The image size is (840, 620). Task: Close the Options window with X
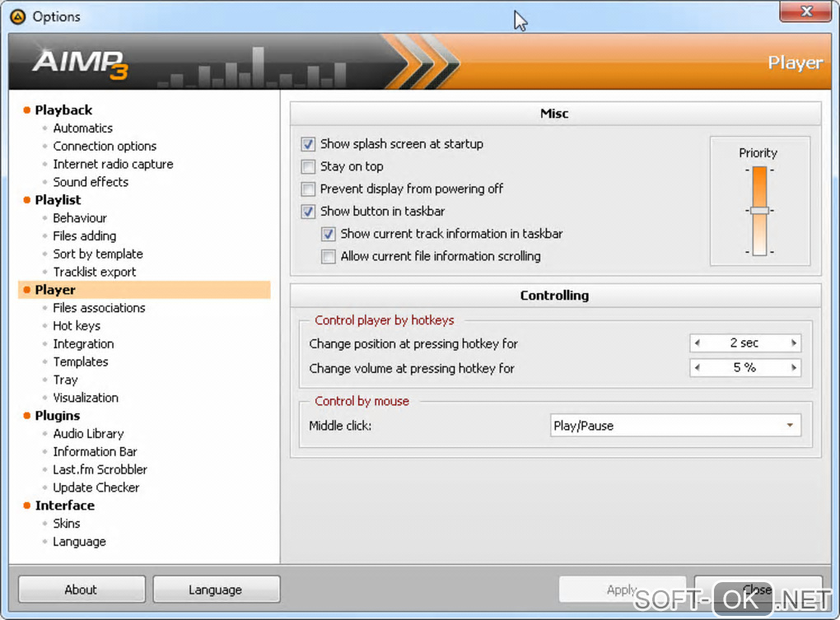pyautogui.click(x=805, y=12)
